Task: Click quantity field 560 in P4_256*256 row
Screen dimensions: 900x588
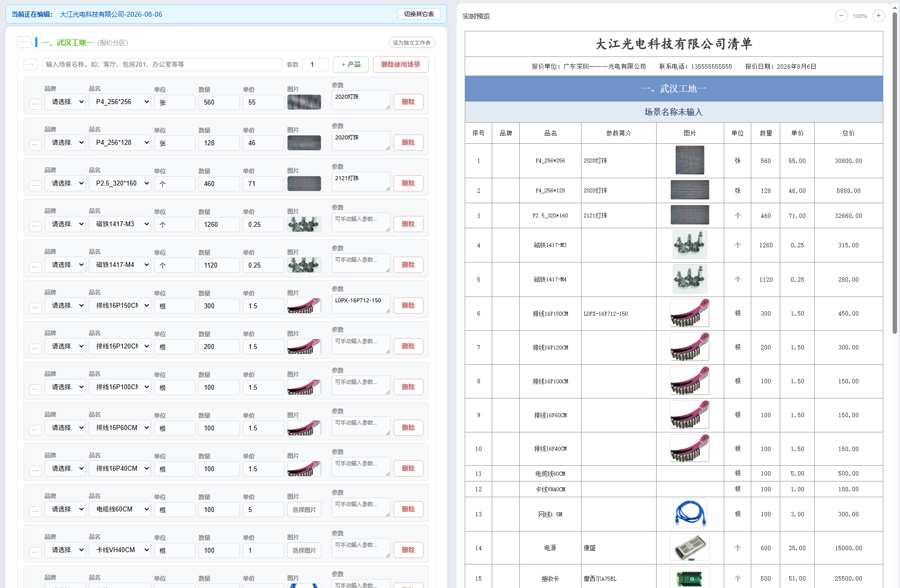Action: (x=219, y=102)
